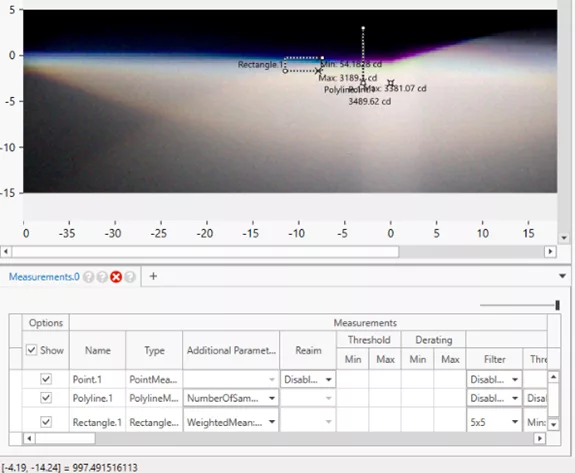Screen dimensions: 575x473
Task: Click the Point marker near 3381.07 cd
Action: pyautogui.click(x=391, y=83)
